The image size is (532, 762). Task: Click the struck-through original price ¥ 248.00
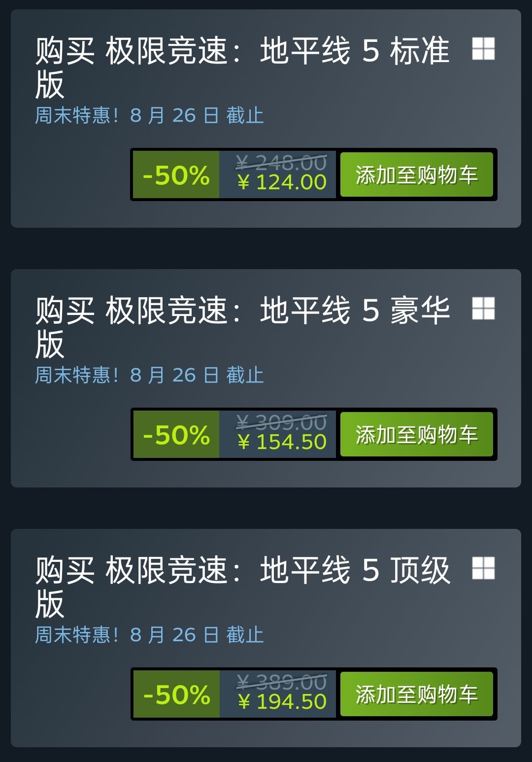(x=281, y=163)
